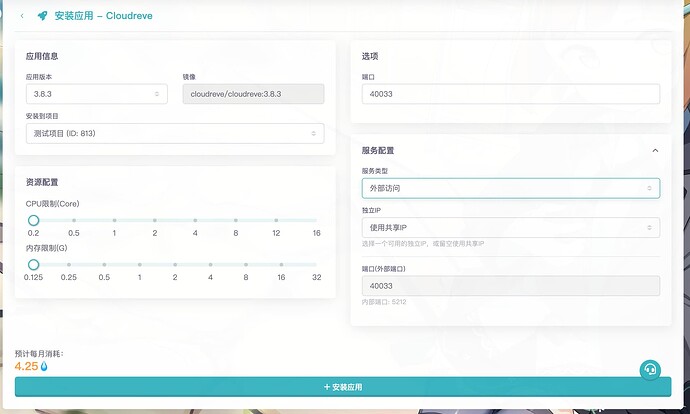Click the 安装应用 – Cloudreve page title

[103, 16]
